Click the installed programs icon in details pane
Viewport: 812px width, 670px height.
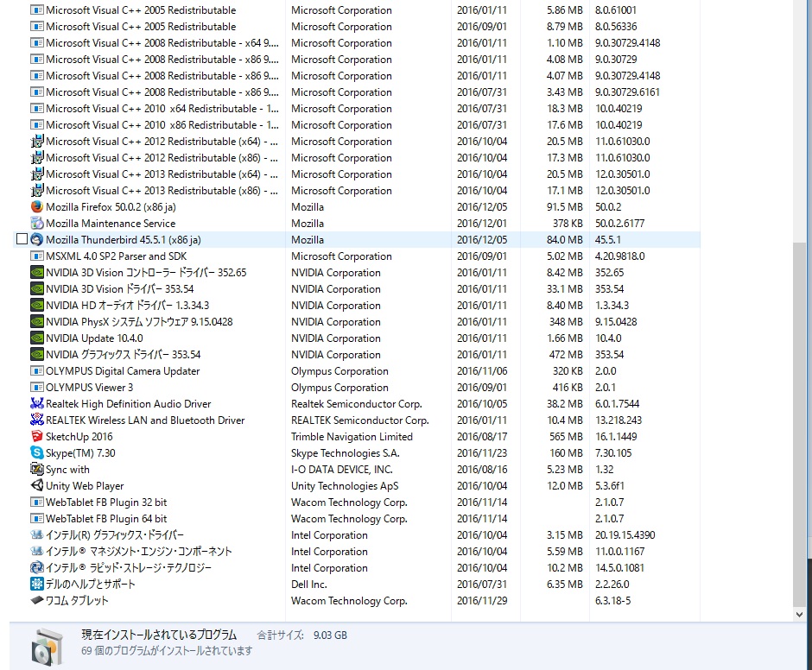(x=48, y=647)
